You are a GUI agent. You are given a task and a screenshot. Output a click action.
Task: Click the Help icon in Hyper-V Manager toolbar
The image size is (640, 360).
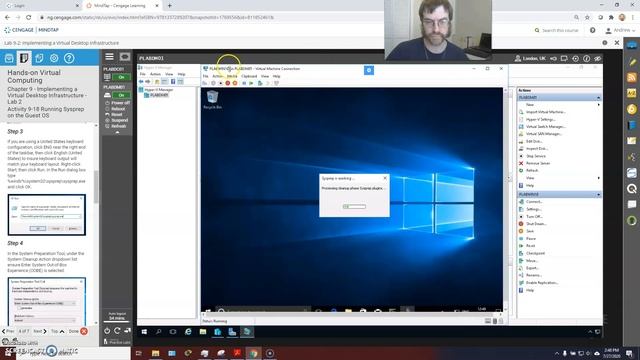[173, 82]
